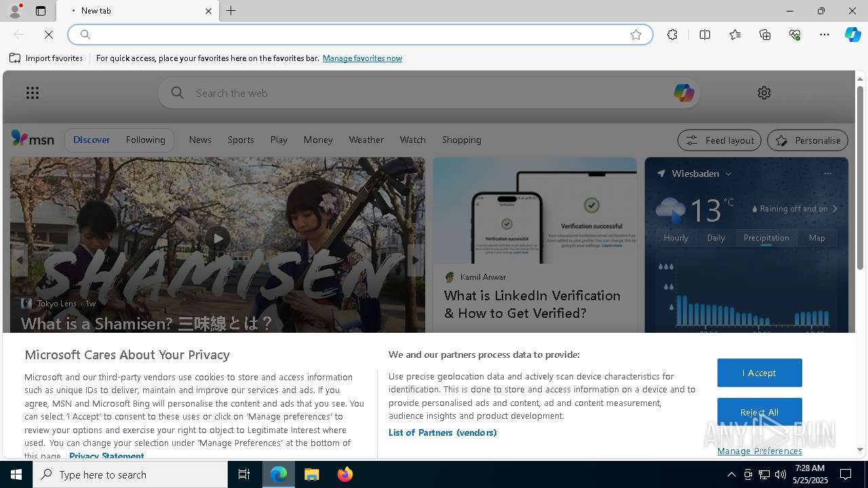
Task: Select the Discover tab
Action: [92, 140]
